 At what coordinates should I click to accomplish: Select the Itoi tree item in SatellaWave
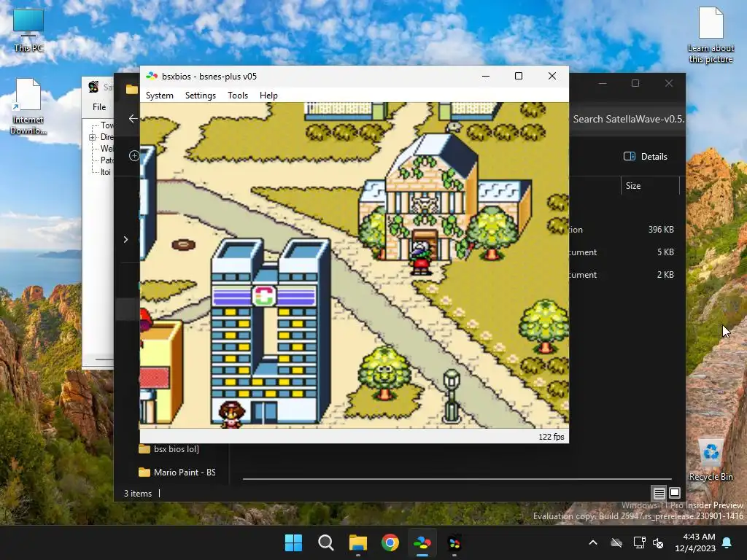click(106, 172)
